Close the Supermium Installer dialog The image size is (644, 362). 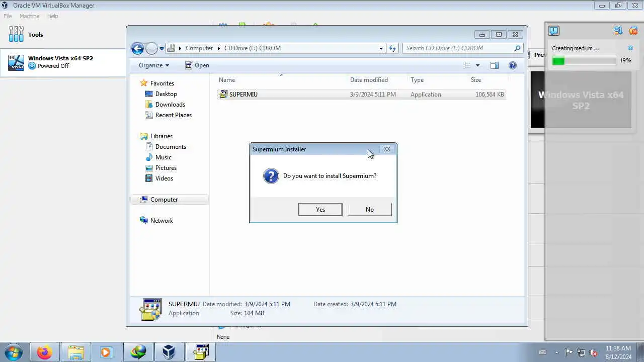[x=387, y=149]
